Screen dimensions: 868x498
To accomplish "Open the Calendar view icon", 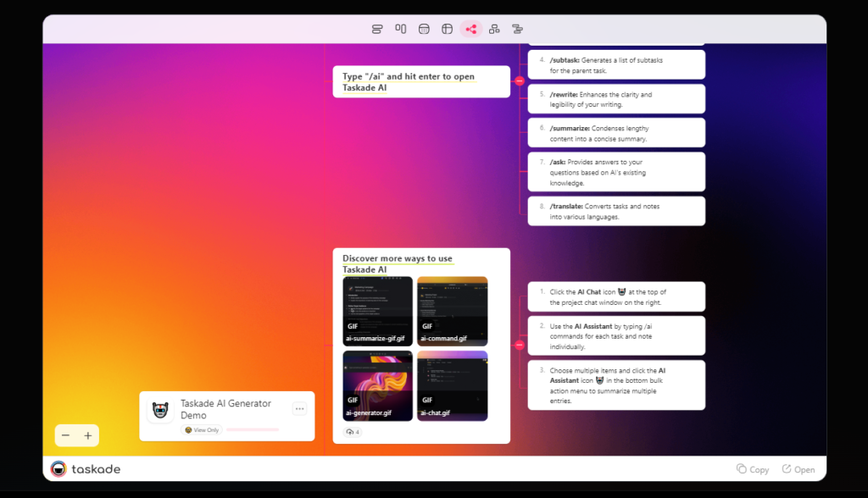I will click(x=424, y=28).
